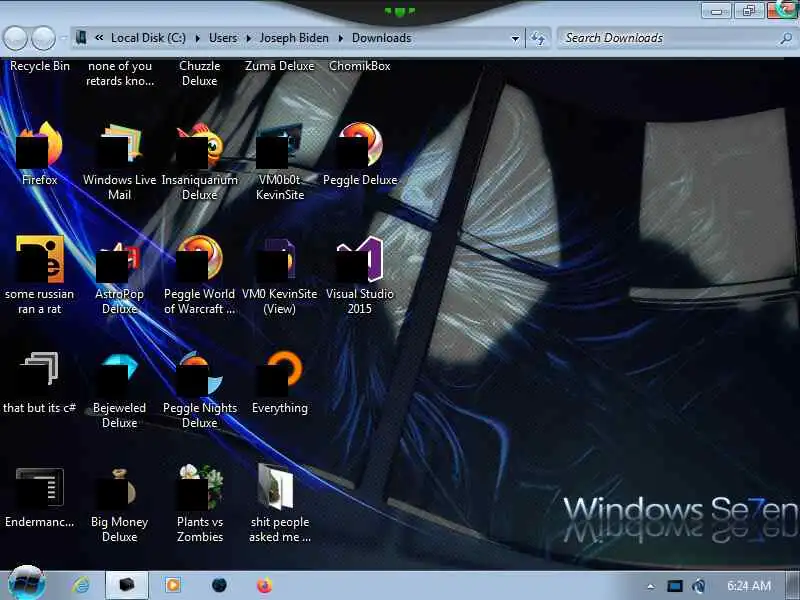
Task: Launch Internet Explorer from taskbar
Action: [x=81, y=585]
